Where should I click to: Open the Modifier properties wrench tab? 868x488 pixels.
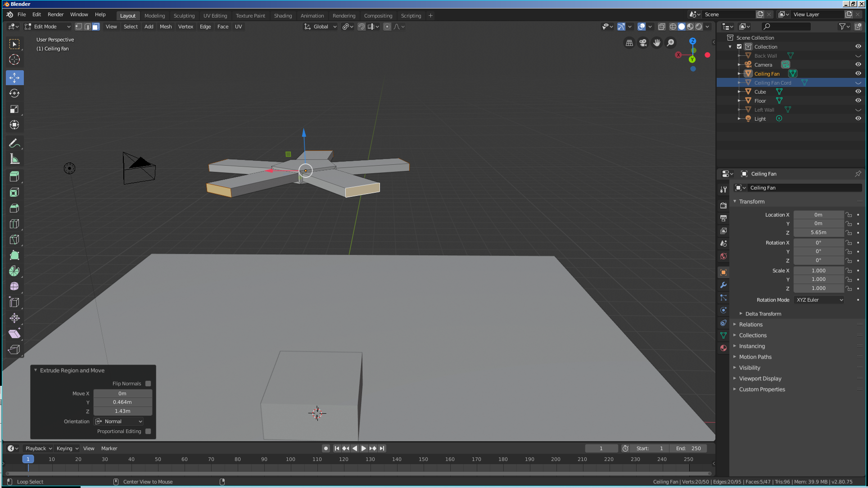point(723,285)
